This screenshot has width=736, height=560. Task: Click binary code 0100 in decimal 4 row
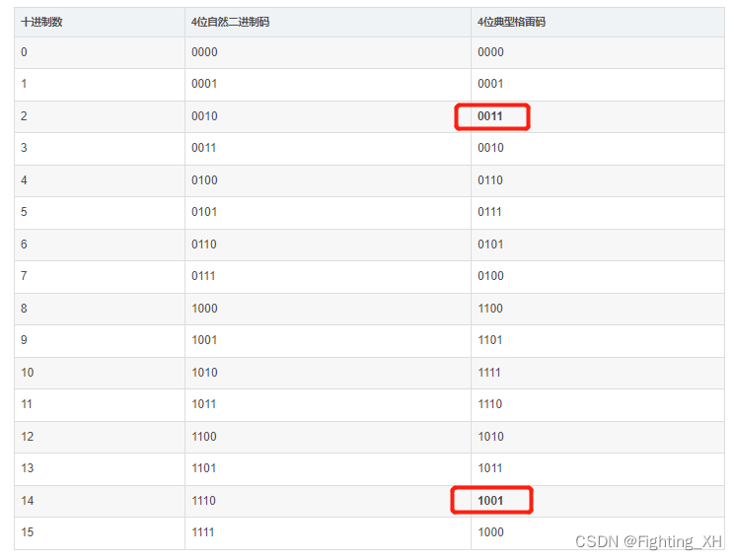coord(204,180)
